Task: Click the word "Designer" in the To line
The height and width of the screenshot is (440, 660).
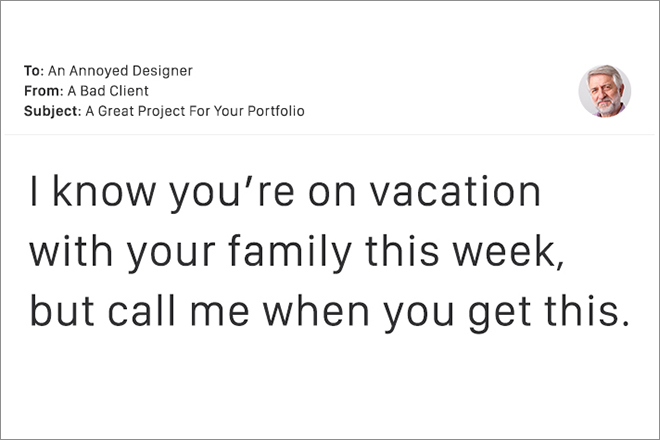Action: [x=162, y=71]
